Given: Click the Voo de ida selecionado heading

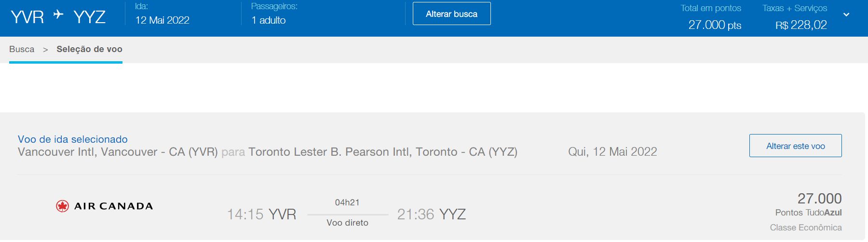Looking at the screenshot, I should 73,139.
